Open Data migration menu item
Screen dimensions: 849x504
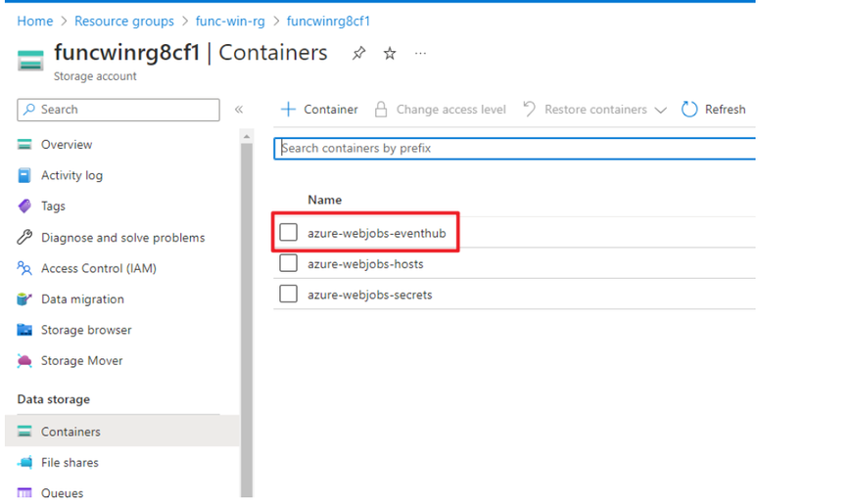(82, 299)
